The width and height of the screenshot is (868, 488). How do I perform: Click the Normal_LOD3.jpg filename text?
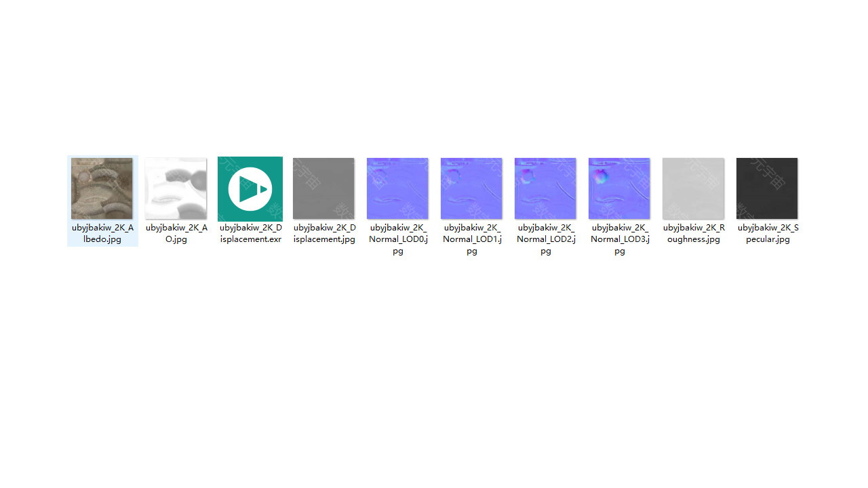[620, 239]
